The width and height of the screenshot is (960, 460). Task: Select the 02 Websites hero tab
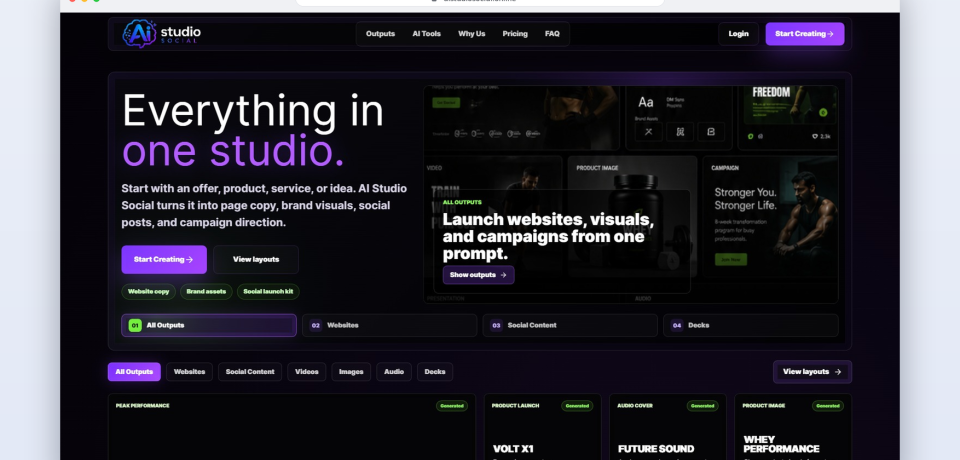pyautogui.click(x=389, y=325)
